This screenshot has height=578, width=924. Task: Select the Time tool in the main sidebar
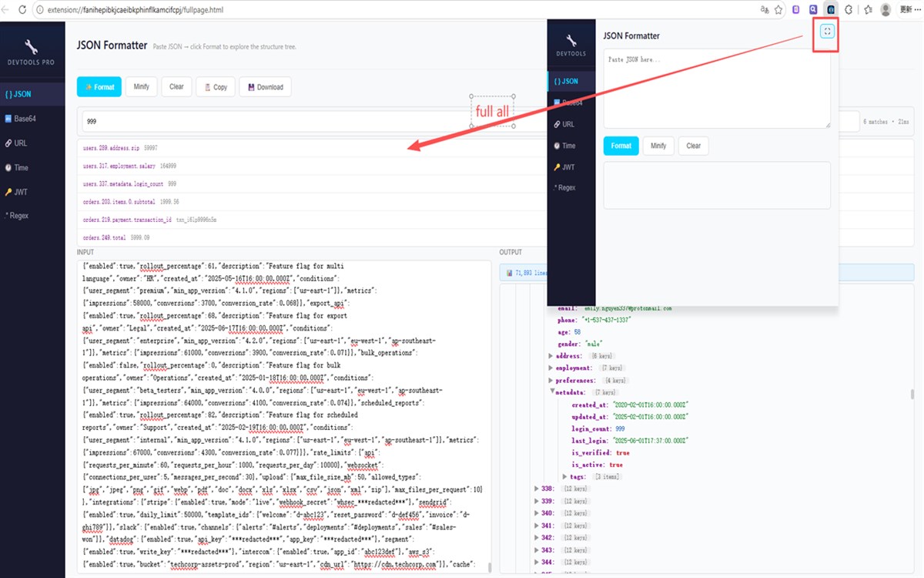pyautogui.click(x=32, y=167)
